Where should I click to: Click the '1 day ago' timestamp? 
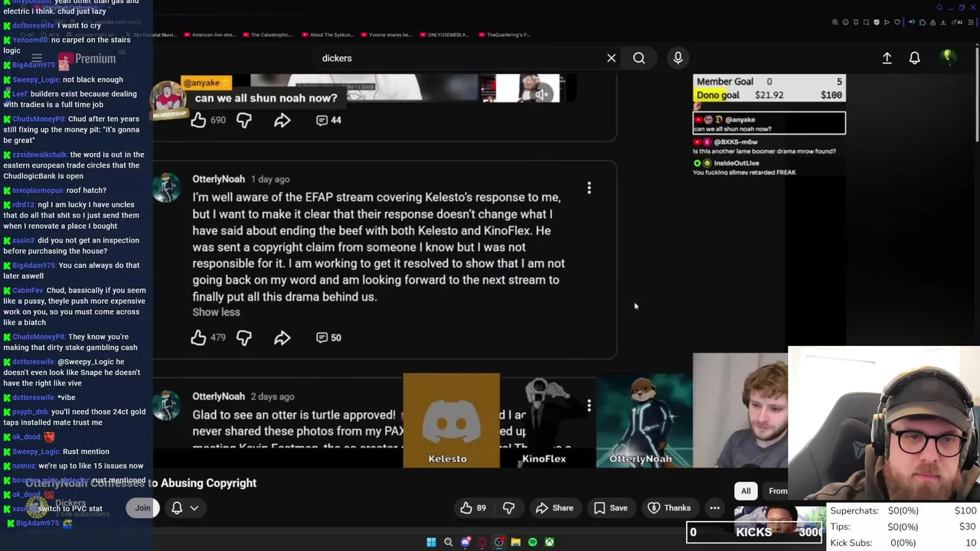click(x=270, y=179)
